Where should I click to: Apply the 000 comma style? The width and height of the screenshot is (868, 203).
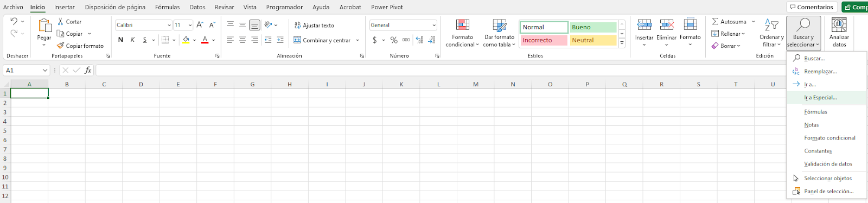[x=406, y=40]
